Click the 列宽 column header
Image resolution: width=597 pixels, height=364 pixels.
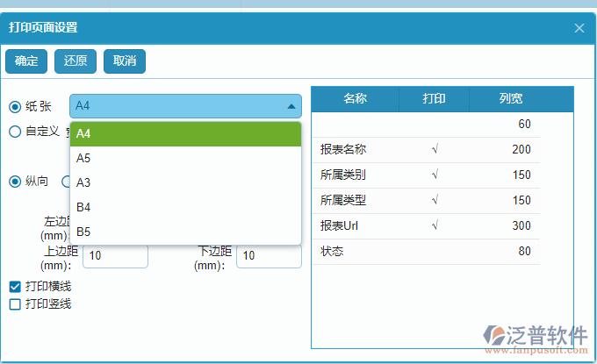[511, 99]
